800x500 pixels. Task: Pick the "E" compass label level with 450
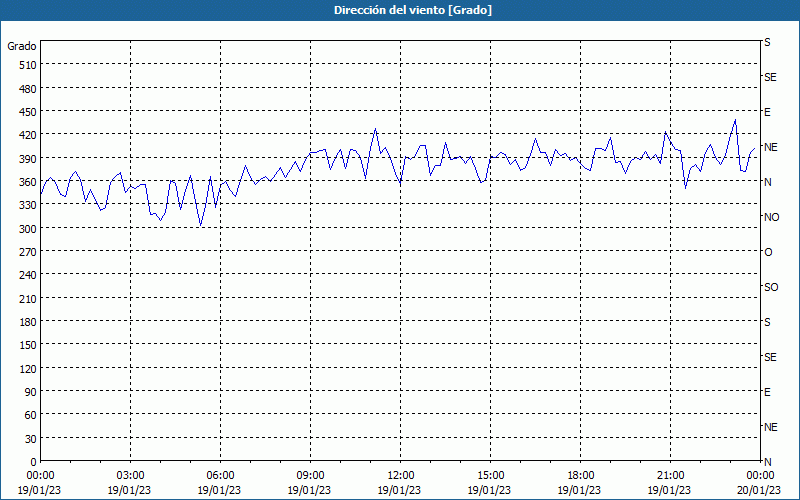767,112
